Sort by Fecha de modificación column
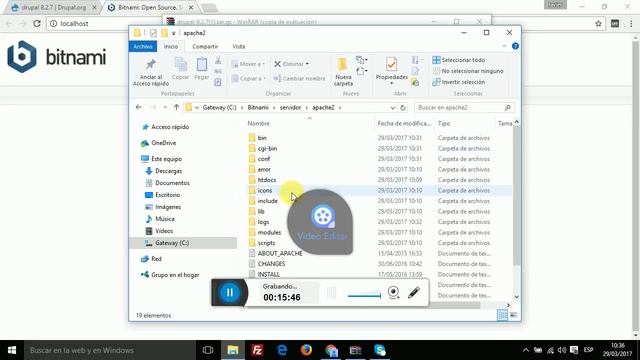Screen dimensions: 640x360 (x=404, y=123)
